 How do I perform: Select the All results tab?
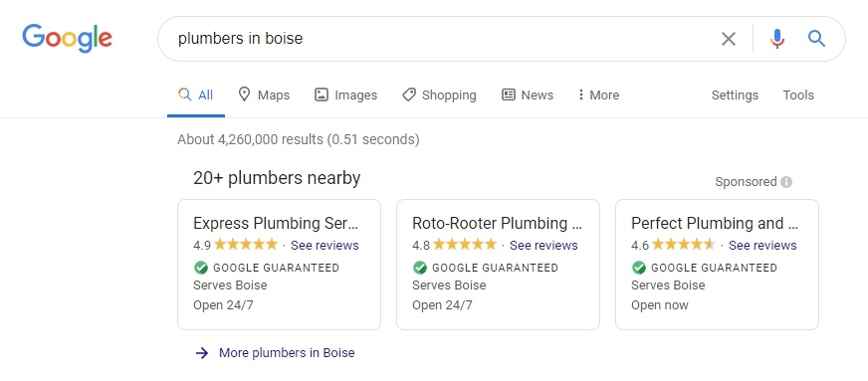coord(195,95)
